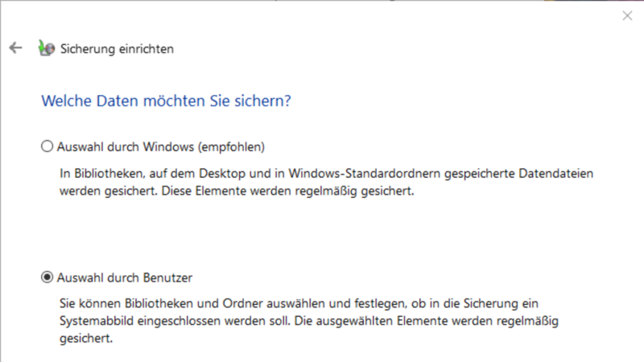This screenshot has height=362, width=644.
Task: Click the "Sicherung einrichten" window title
Action: (118, 49)
